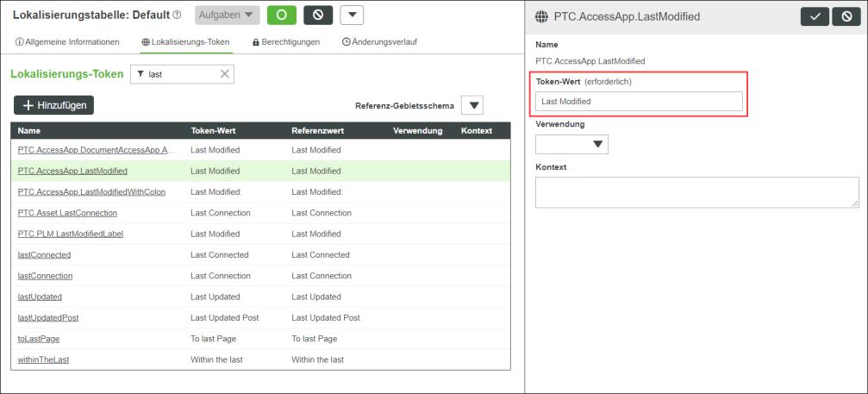Viewport: 868px width, 394px height.
Task: Open the Aufgaben dropdown
Action: click(227, 15)
